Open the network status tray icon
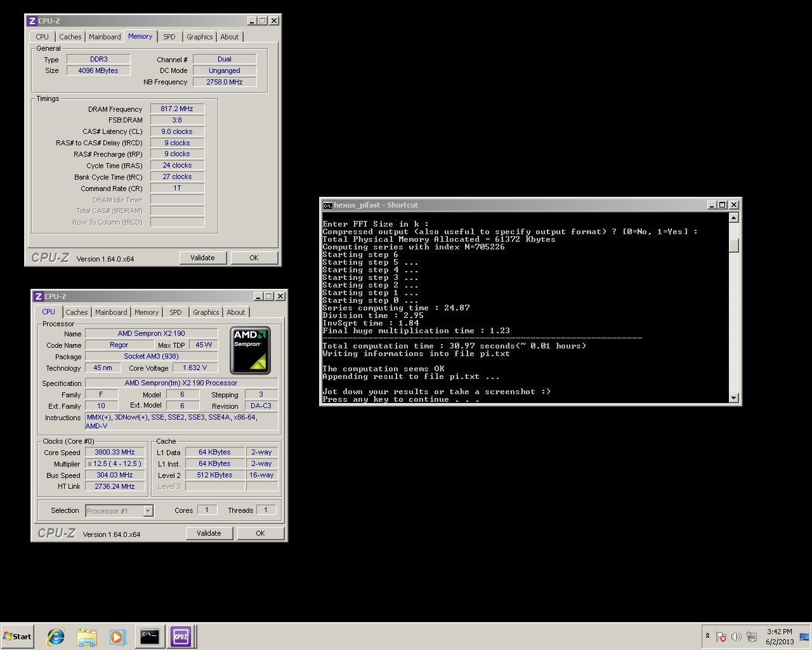This screenshot has width=812, height=650. point(752,636)
